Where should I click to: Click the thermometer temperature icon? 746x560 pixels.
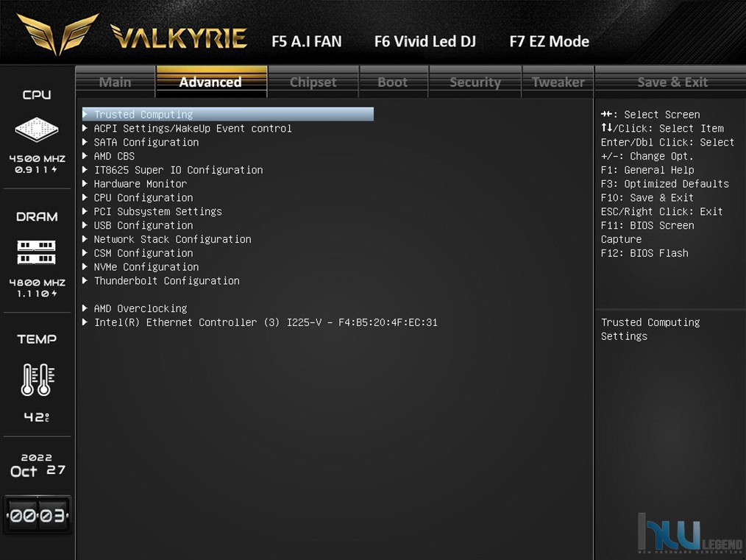(38, 379)
